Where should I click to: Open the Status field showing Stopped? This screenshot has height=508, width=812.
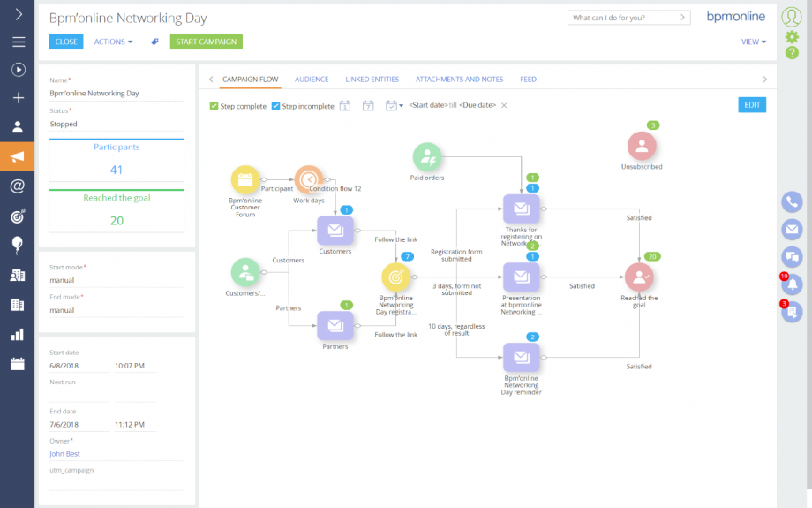[117, 124]
